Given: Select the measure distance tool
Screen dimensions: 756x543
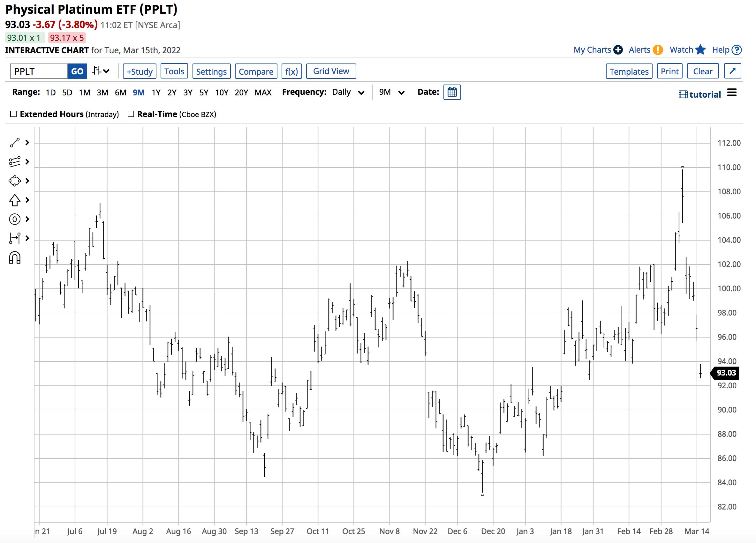Looking at the screenshot, I should tap(15, 238).
